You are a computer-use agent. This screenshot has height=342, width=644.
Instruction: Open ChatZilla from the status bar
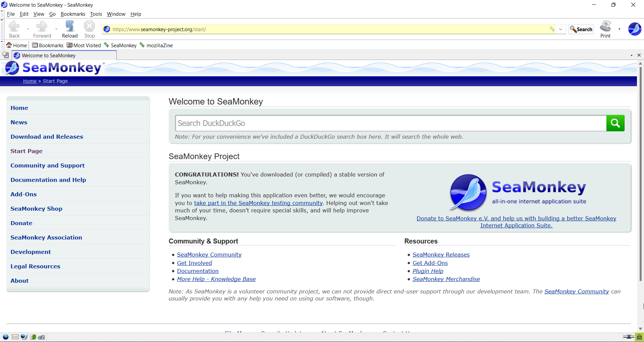point(41,337)
